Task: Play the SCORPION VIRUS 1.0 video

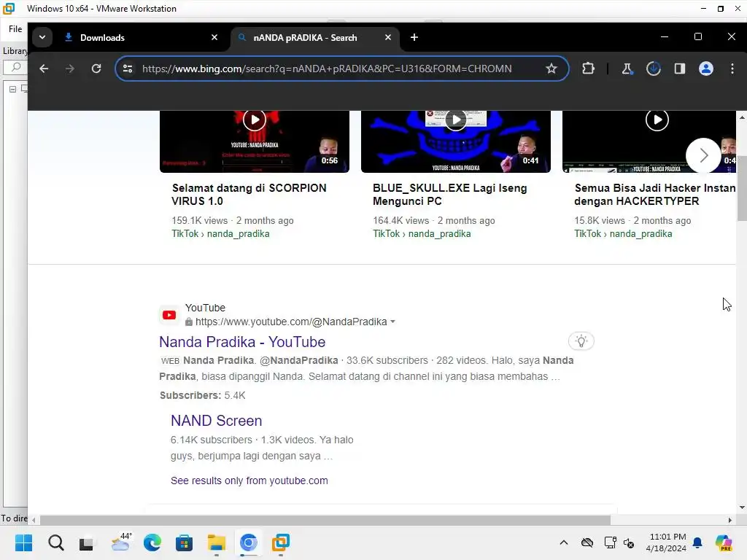Action: tap(255, 120)
